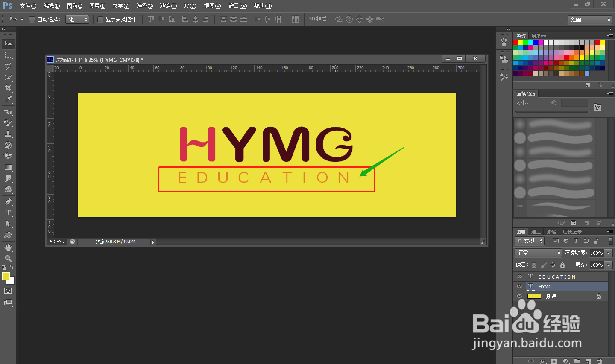This screenshot has width=615, height=364.
Task: Select the Rectangular Marquee tool
Action: coord(8,55)
